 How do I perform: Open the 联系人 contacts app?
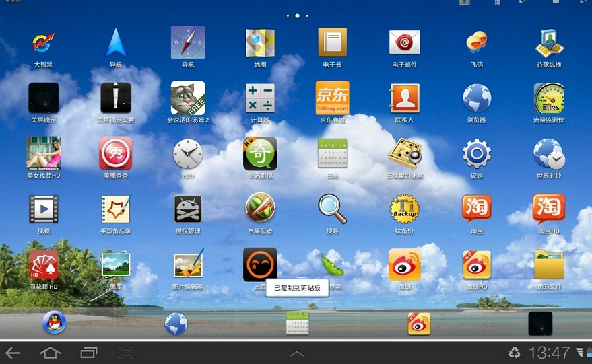coord(404,98)
